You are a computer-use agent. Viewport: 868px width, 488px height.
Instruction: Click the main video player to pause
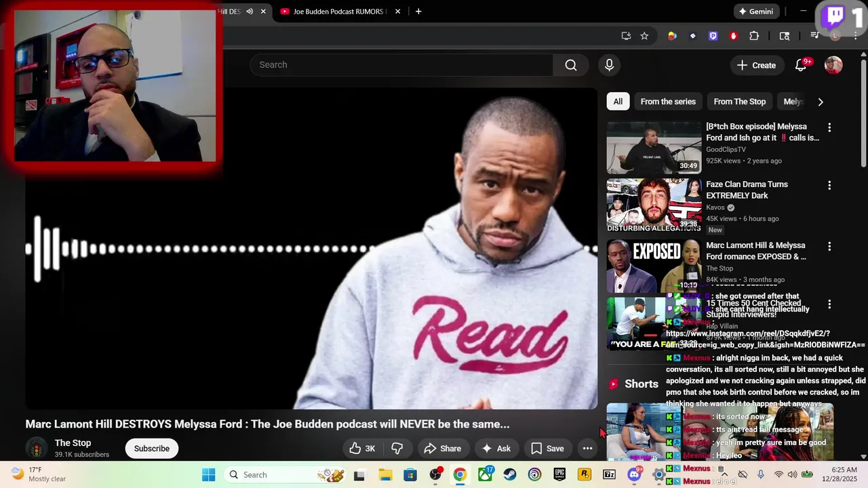(x=311, y=248)
